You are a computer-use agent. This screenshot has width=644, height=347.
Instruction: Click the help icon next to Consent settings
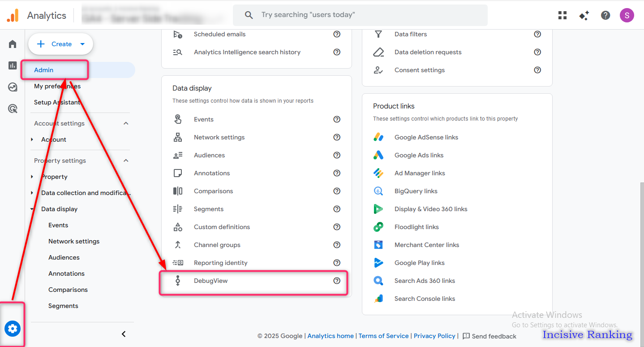coord(537,70)
